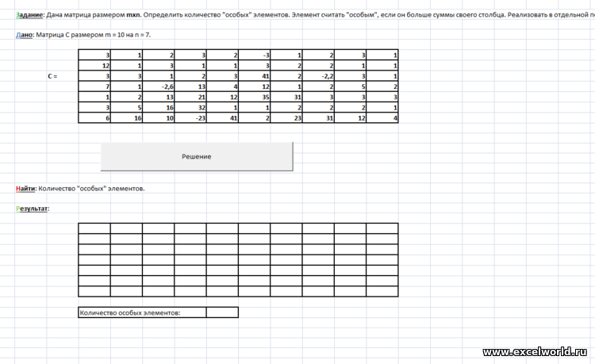The height and width of the screenshot is (364, 595).
Task: Select the Результат label cell
Action: pos(33,209)
